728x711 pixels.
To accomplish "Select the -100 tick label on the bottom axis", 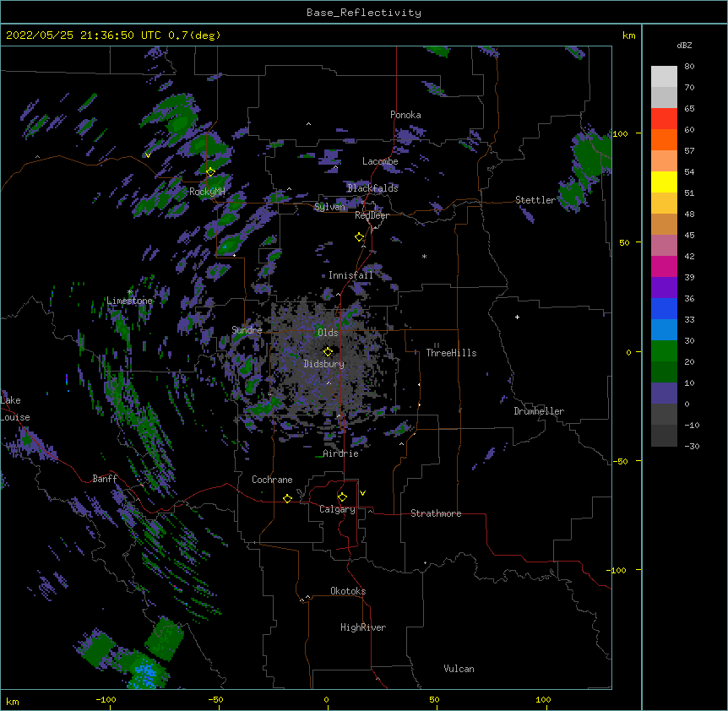I will coord(106,699).
